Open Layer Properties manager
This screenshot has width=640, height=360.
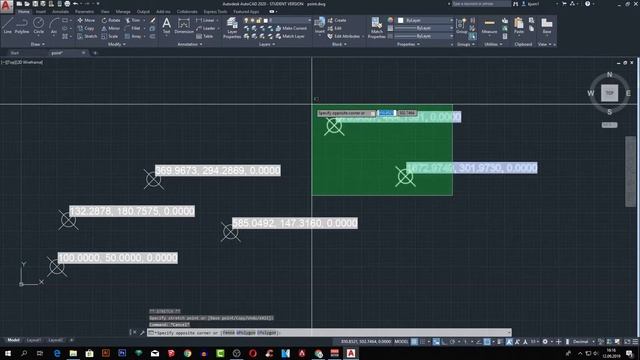[232, 28]
